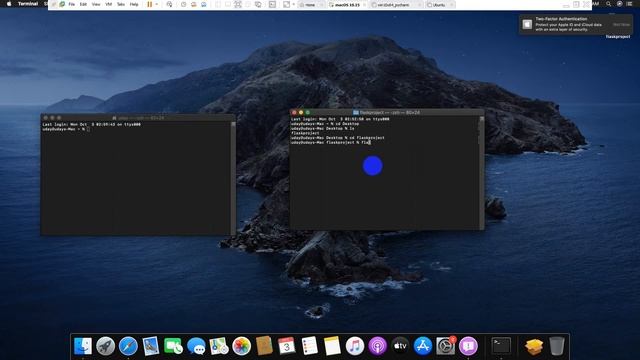Viewport: 640px width, 360px height.
Task: Open FaceTime from the dock
Action: [173, 346]
